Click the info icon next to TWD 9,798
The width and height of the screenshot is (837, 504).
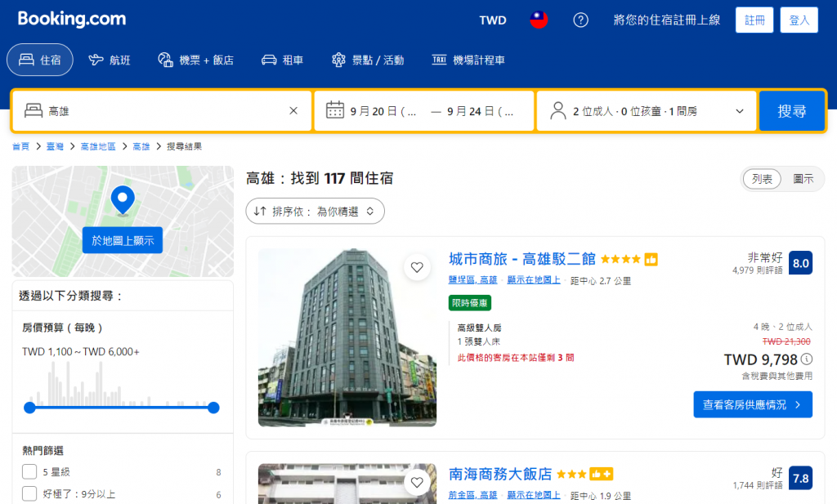point(807,359)
